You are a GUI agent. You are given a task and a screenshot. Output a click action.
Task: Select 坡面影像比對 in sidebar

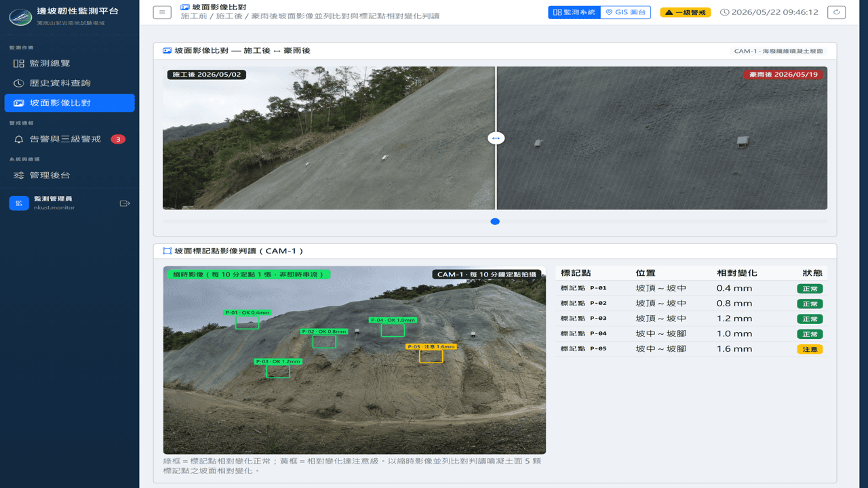click(x=69, y=103)
